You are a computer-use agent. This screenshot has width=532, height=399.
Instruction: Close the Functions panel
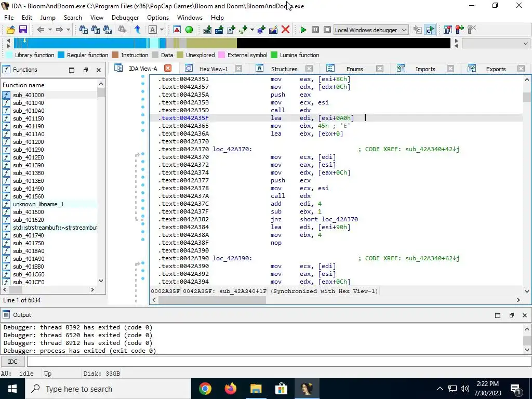tap(99, 70)
